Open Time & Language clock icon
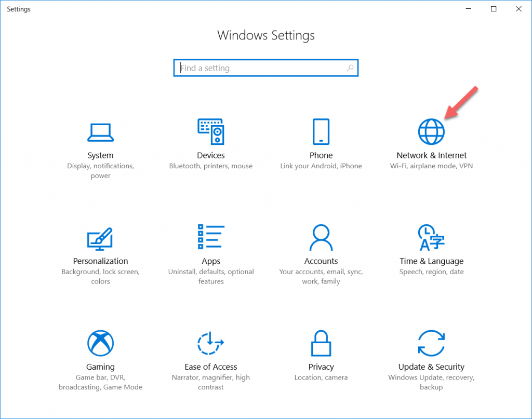 point(431,237)
